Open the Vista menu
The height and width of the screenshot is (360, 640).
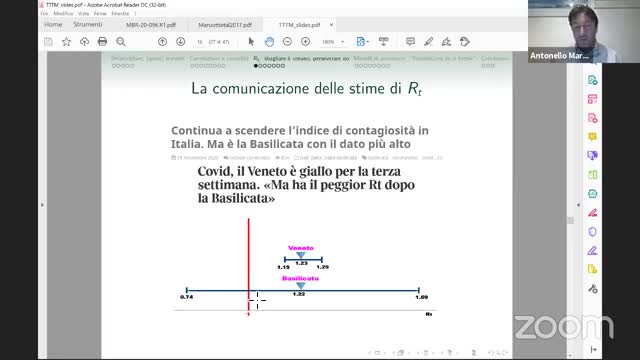[x=83, y=13]
